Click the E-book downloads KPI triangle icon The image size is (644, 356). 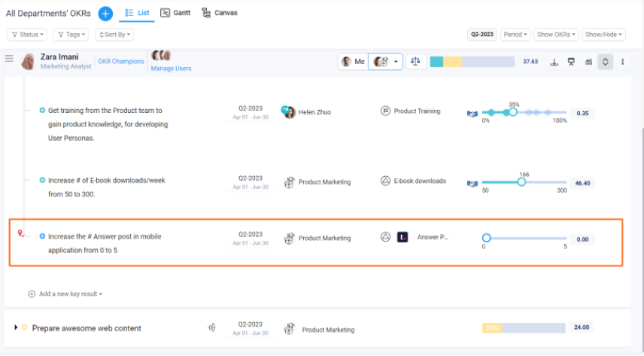tap(385, 181)
